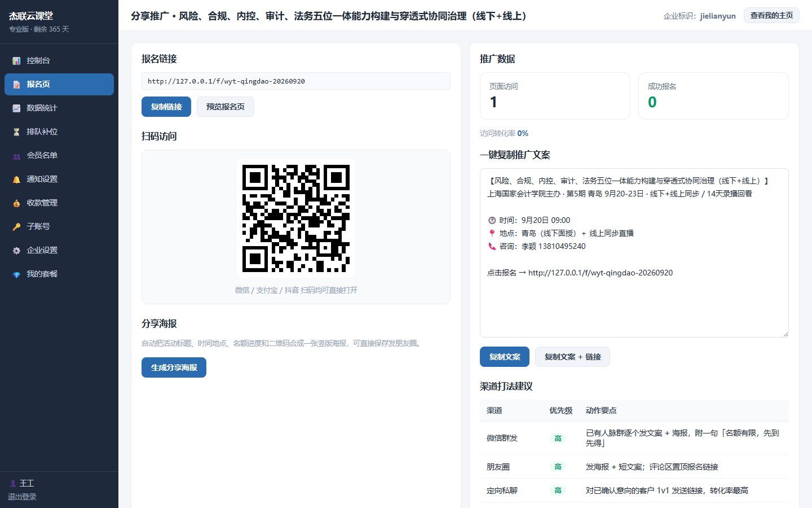Click the 渠道打法建议 section heading

tap(506, 386)
